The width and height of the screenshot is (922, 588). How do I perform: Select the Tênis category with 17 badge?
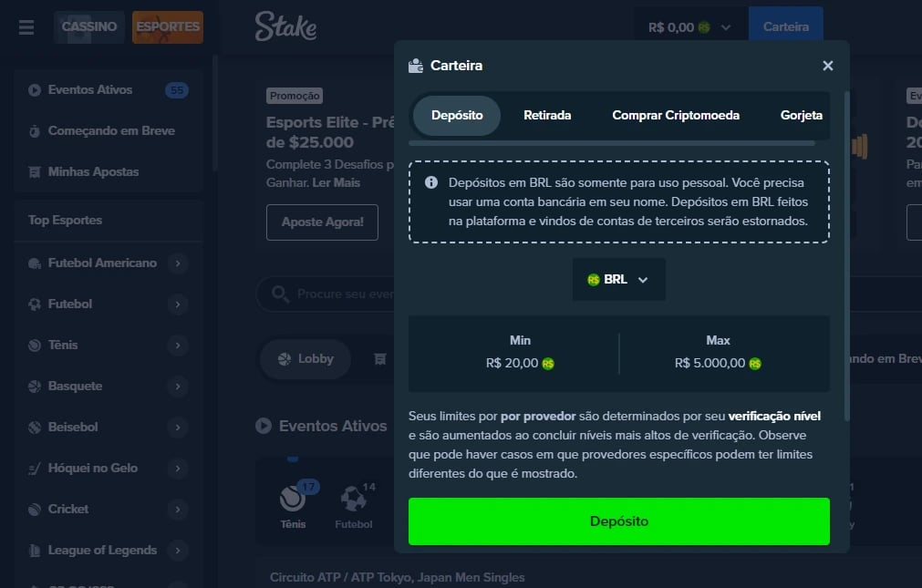pos(293,504)
